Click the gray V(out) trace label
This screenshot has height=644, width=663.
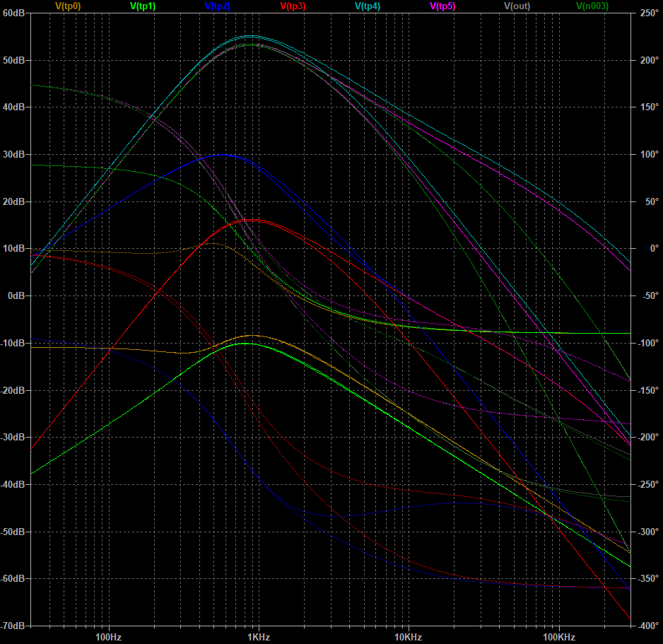click(517, 6)
